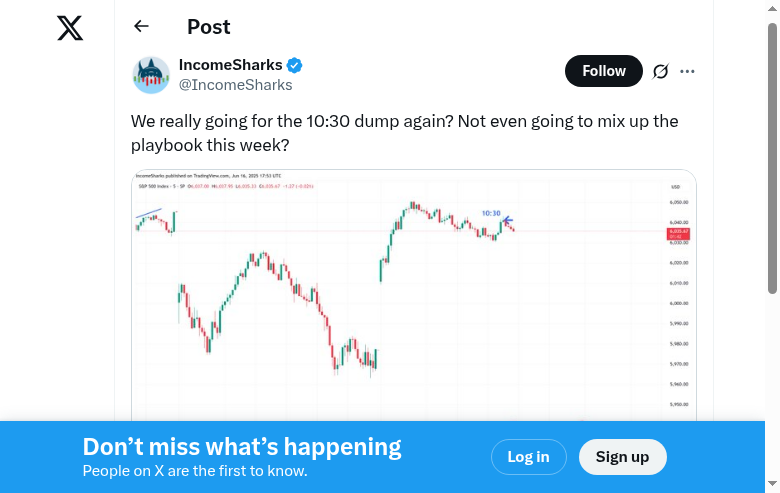This screenshot has width=780, height=493.
Task: Click the X logo in sidebar
Action: point(70,28)
